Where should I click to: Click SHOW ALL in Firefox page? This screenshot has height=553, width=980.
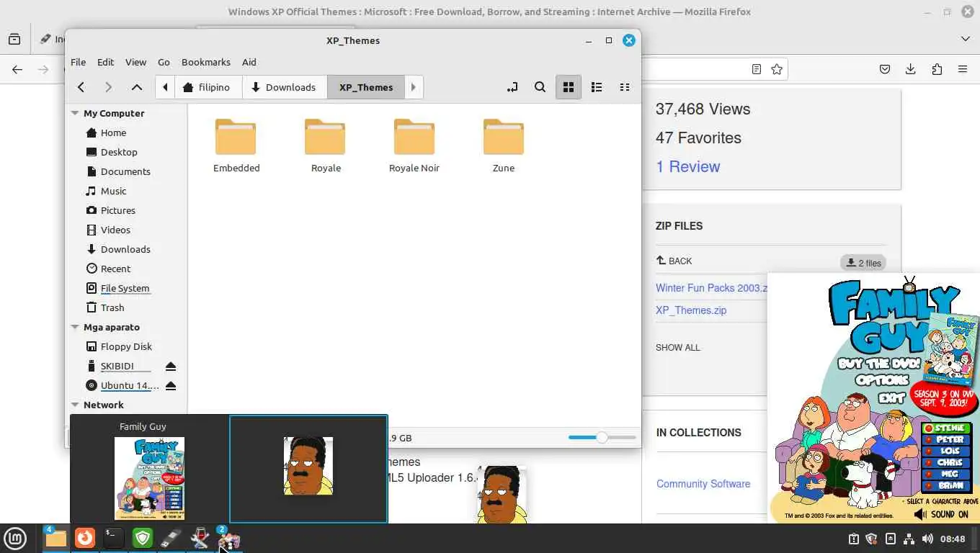677,347
